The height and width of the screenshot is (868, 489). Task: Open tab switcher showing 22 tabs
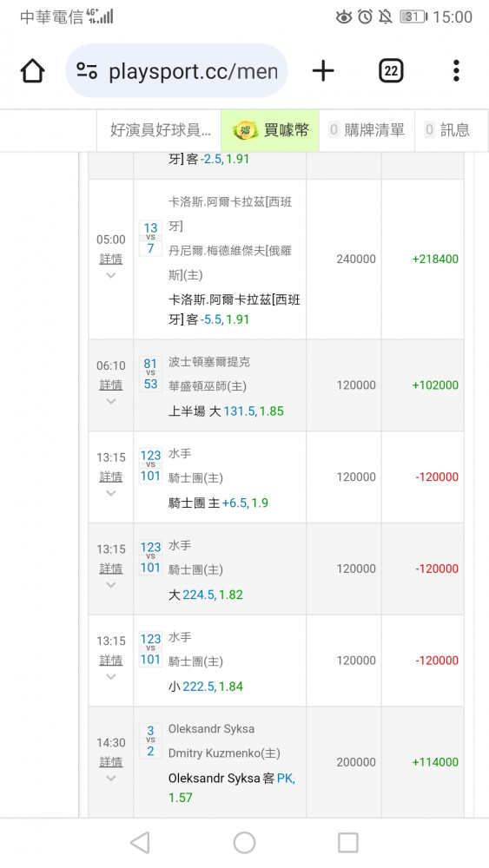tap(391, 71)
